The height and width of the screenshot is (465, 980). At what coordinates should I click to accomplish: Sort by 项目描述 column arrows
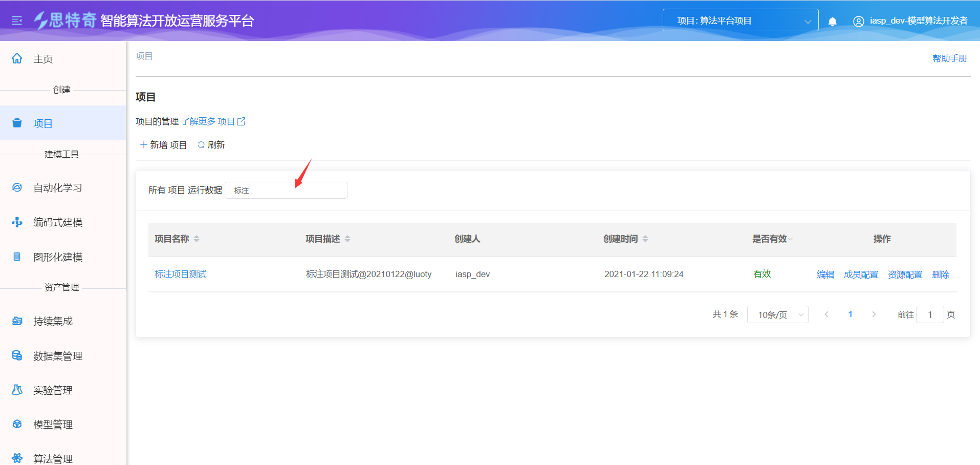347,239
